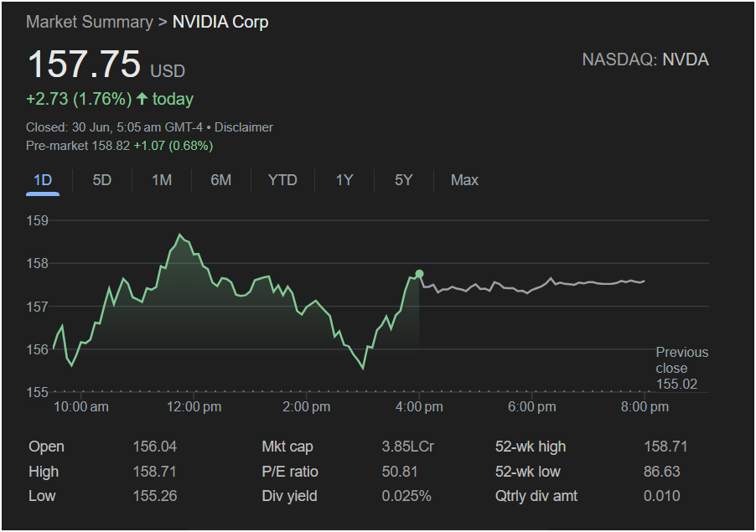Open the Disclaimer link
The width and height of the screenshot is (756, 532).
pyautogui.click(x=244, y=127)
